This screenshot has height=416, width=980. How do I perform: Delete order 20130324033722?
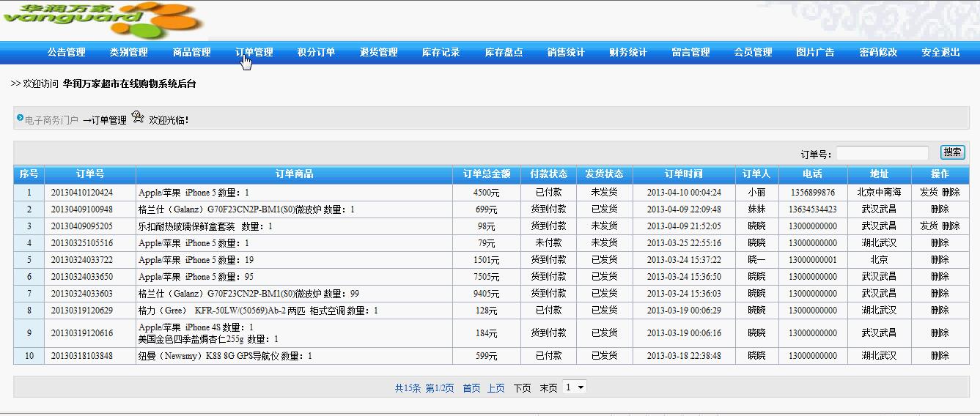pos(940,260)
